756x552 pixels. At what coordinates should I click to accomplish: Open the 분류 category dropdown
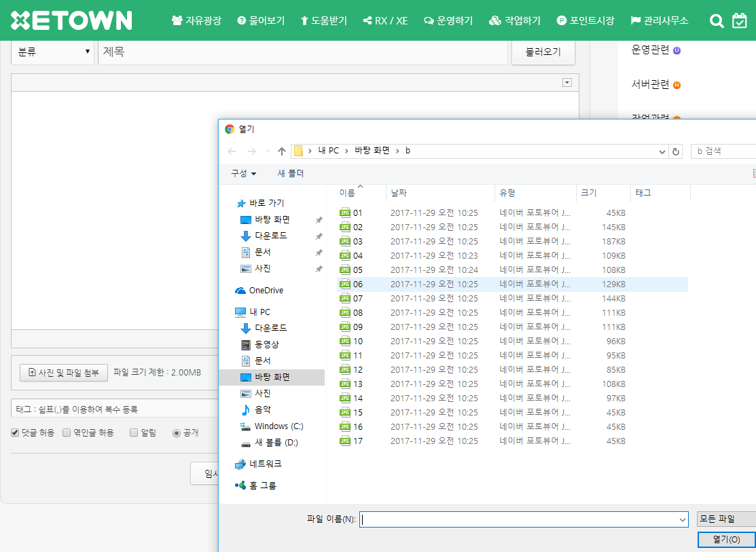(x=53, y=52)
